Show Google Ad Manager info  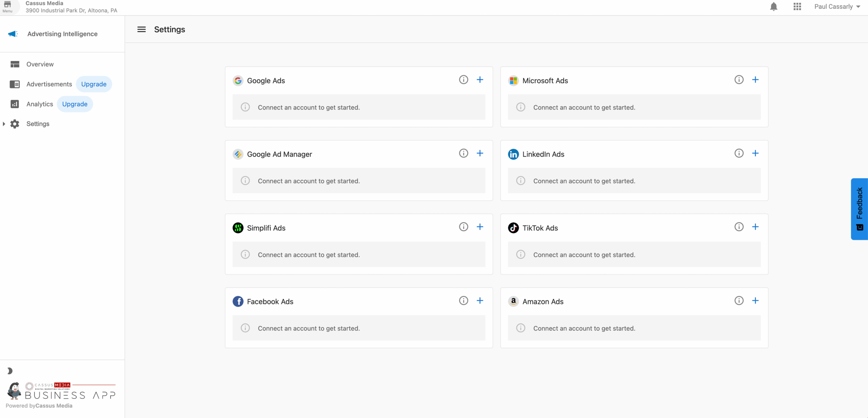[463, 153]
